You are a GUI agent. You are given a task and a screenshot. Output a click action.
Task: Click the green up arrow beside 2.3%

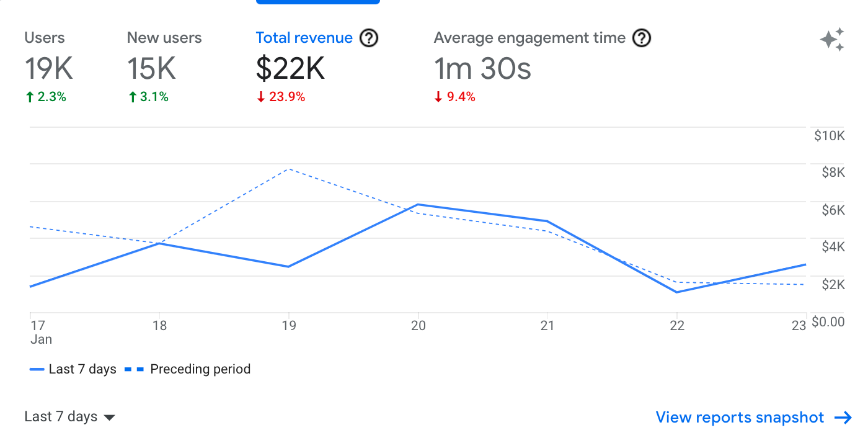pyautogui.click(x=29, y=97)
